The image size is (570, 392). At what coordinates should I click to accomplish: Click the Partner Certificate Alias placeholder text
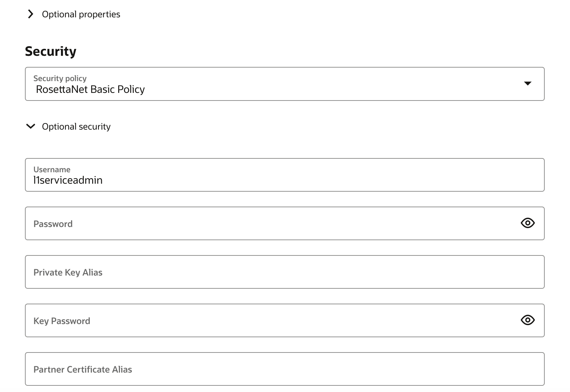pos(82,369)
